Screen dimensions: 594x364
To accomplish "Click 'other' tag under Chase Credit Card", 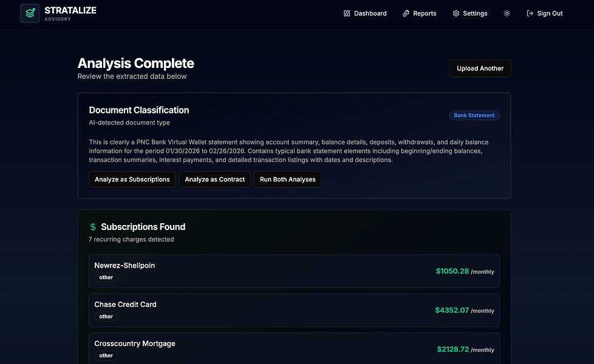I will [106, 316].
